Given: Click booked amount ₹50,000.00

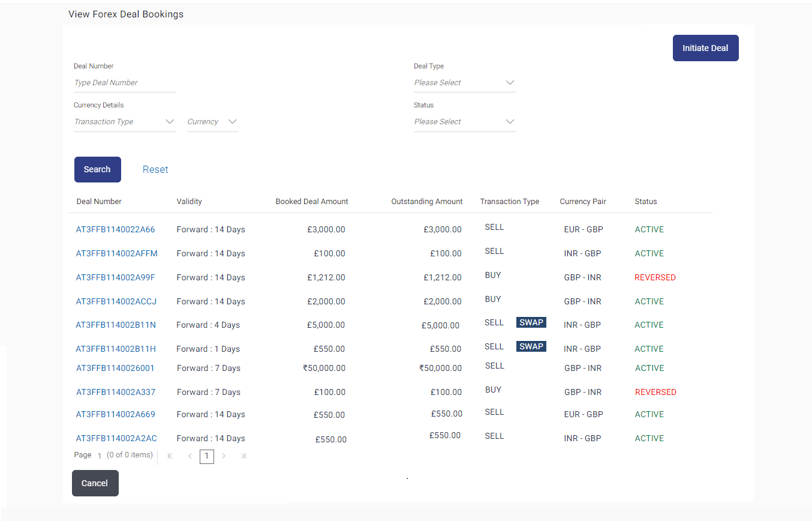Looking at the screenshot, I should tap(324, 368).
